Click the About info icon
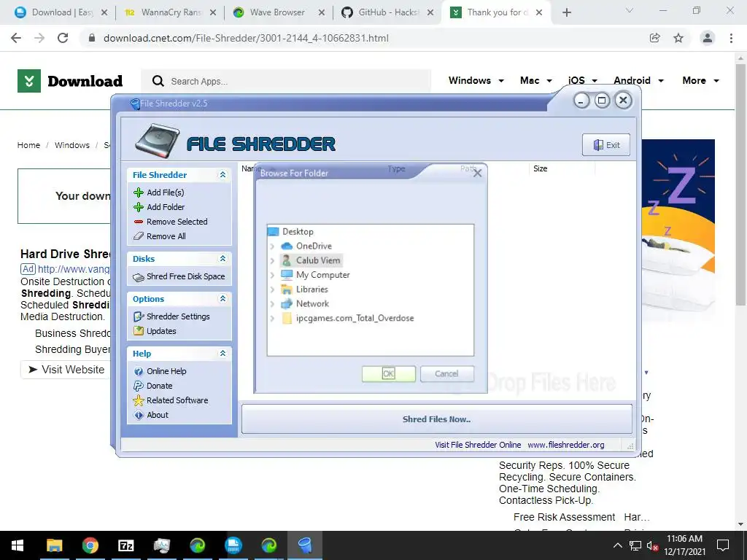The width and height of the screenshot is (747, 560). pyautogui.click(x=139, y=415)
